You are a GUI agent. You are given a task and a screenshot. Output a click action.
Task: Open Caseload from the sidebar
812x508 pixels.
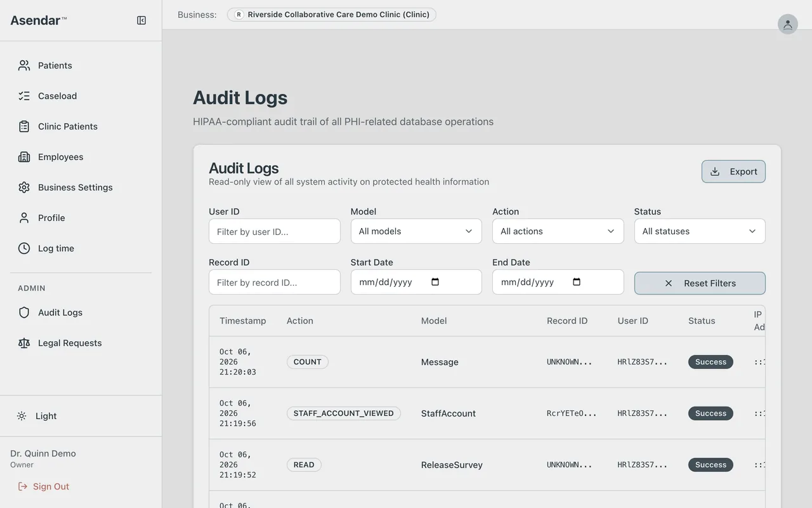coord(81,96)
